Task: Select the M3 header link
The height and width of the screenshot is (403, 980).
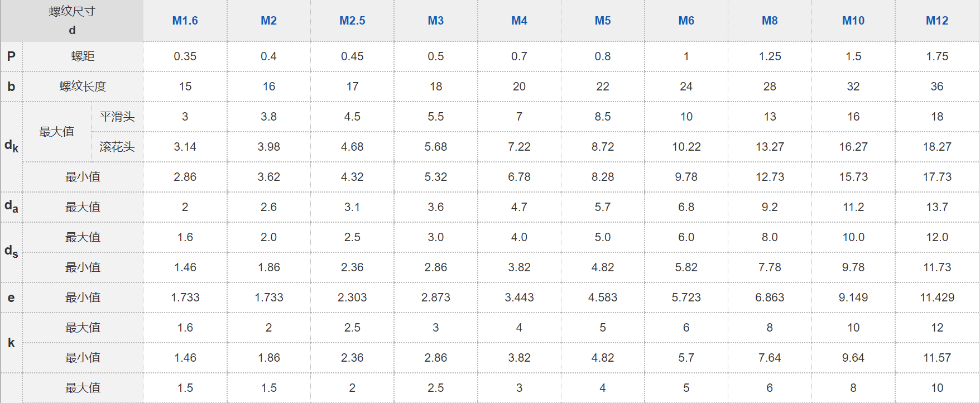Action: [435, 21]
